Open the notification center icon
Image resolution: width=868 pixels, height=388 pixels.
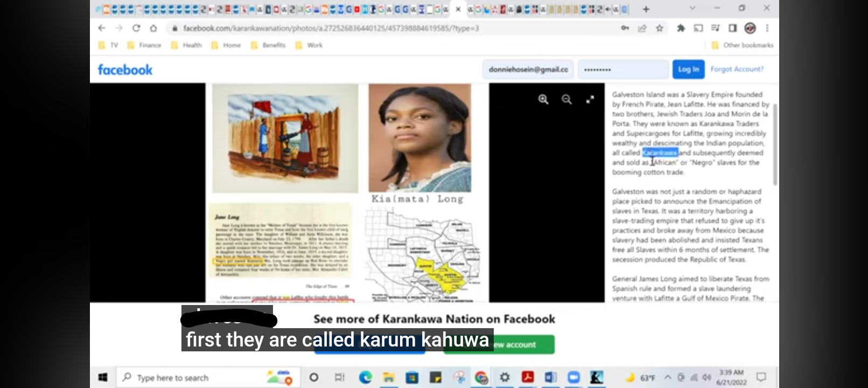(x=761, y=377)
